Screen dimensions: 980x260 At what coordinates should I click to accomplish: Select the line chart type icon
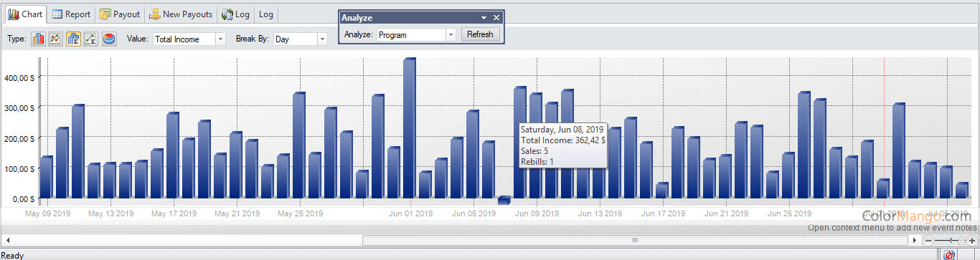[55, 39]
